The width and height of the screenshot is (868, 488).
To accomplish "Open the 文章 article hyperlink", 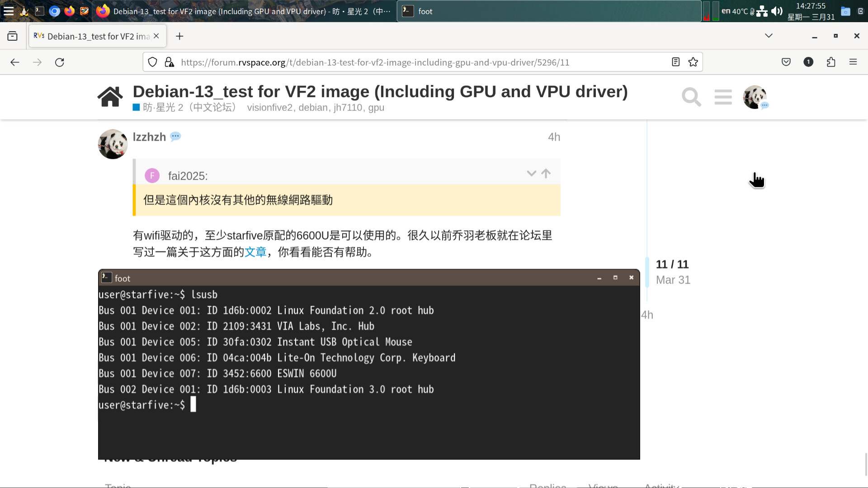I will pos(255,252).
